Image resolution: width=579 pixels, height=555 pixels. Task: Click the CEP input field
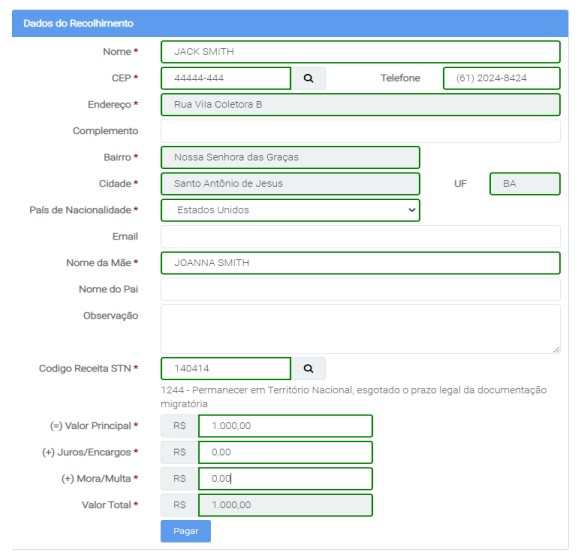226,78
